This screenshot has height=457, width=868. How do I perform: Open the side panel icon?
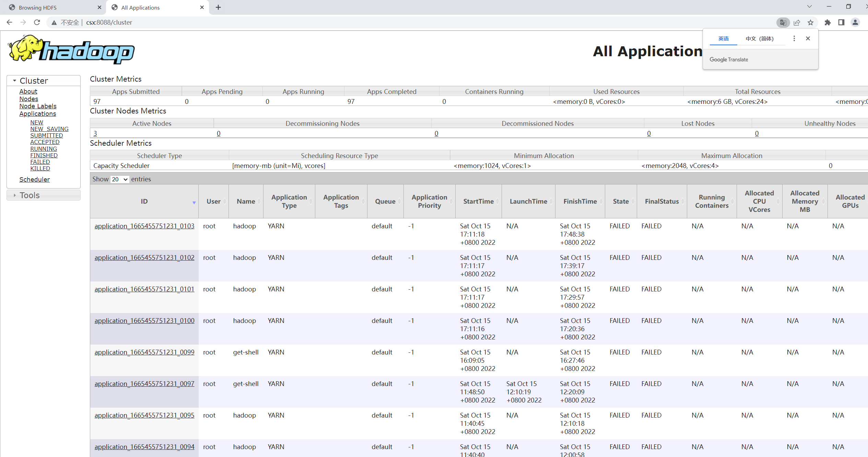coord(841,23)
